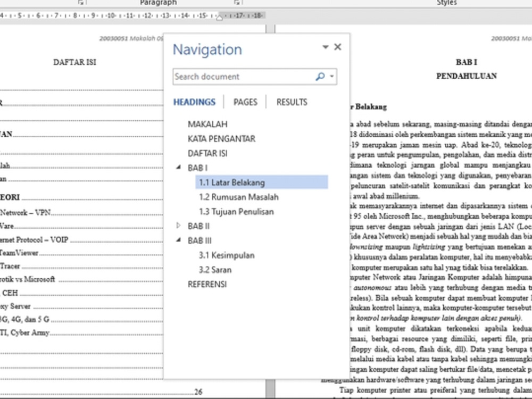The image size is (532, 399).
Task: Open 1.3 Tujuan Penulisan heading
Action: click(x=237, y=212)
